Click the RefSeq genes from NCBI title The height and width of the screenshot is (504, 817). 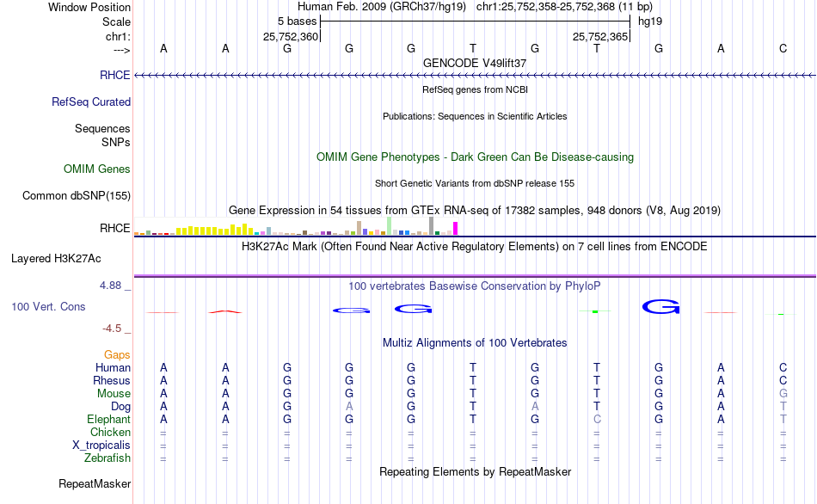[x=475, y=89]
